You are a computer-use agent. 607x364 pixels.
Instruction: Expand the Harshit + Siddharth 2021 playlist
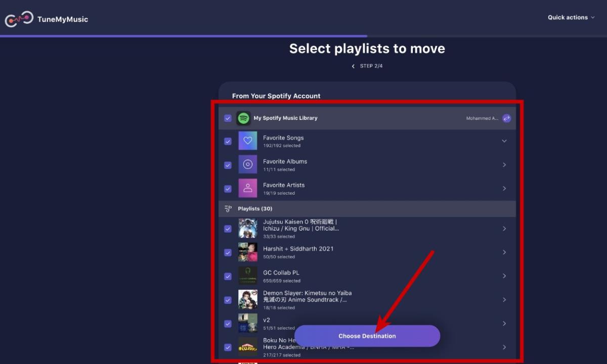click(x=504, y=252)
